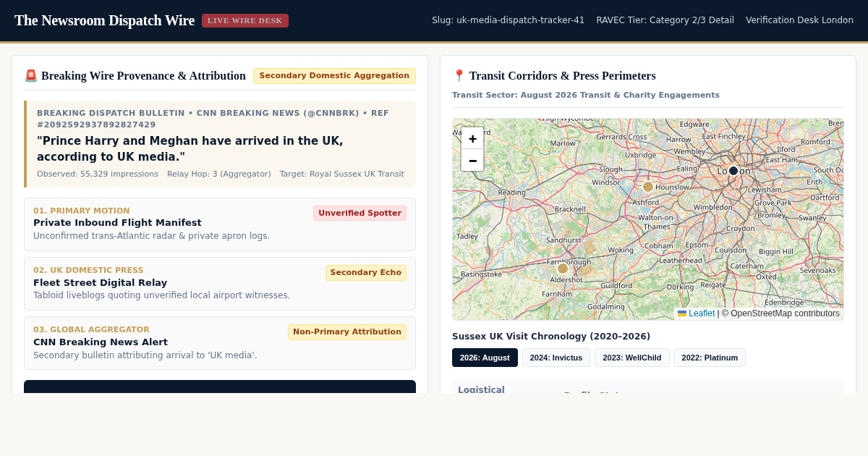Click the pin icon beside Transit Corridors heading
868x456 pixels.
tap(459, 75)
